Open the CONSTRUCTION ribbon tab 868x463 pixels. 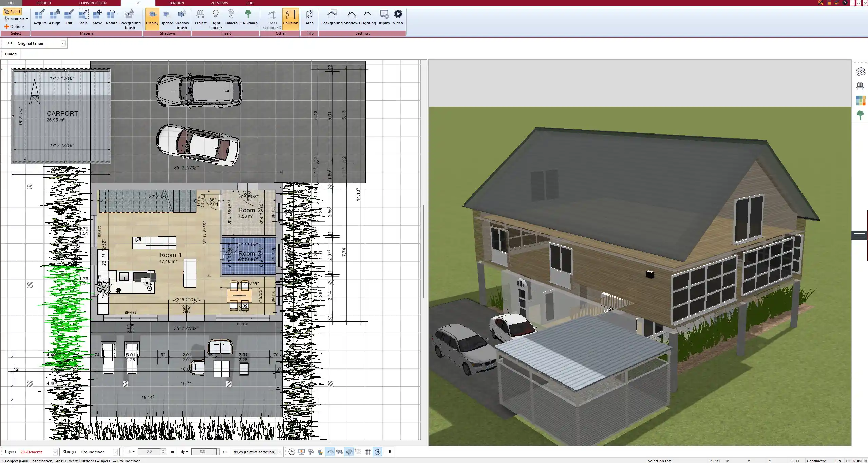tap(92, 3)
